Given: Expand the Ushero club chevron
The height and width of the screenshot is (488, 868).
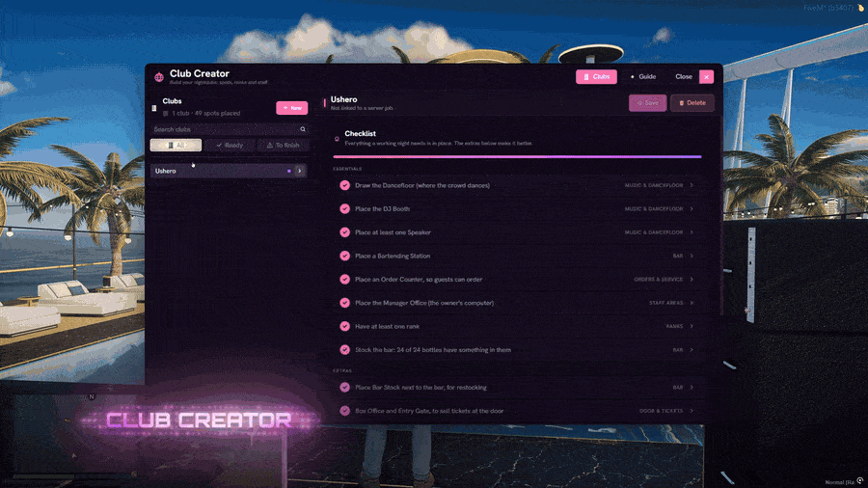Looking at the screenshot, I should click(x=300, y=171).
